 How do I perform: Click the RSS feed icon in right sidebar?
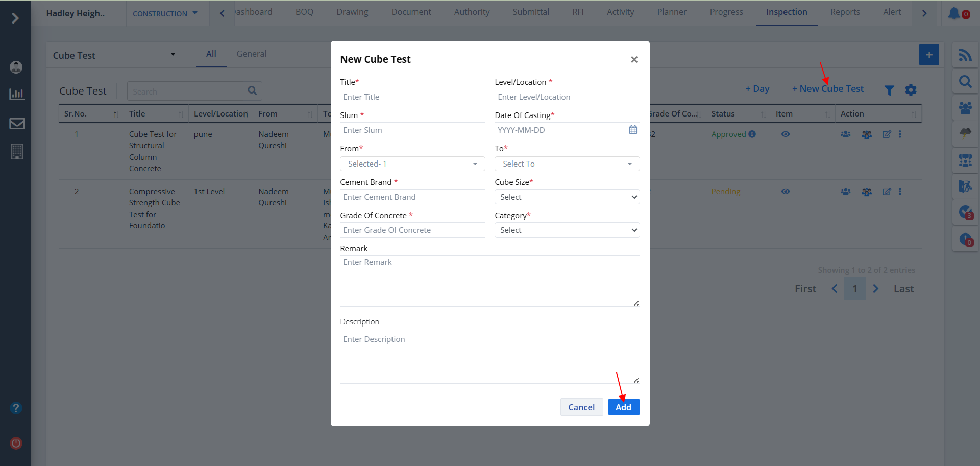point(965,55)
